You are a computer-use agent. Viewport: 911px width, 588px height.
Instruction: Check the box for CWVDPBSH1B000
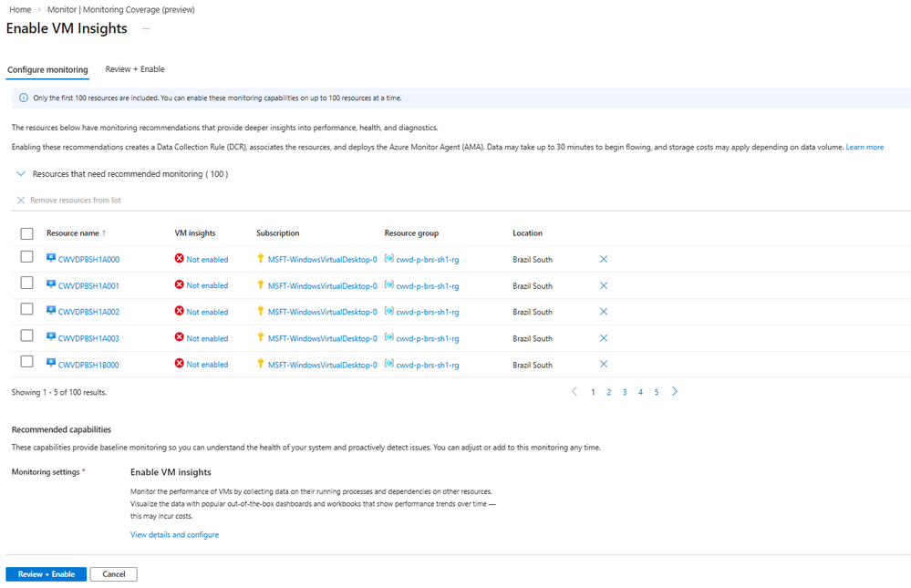coord(26,361)
